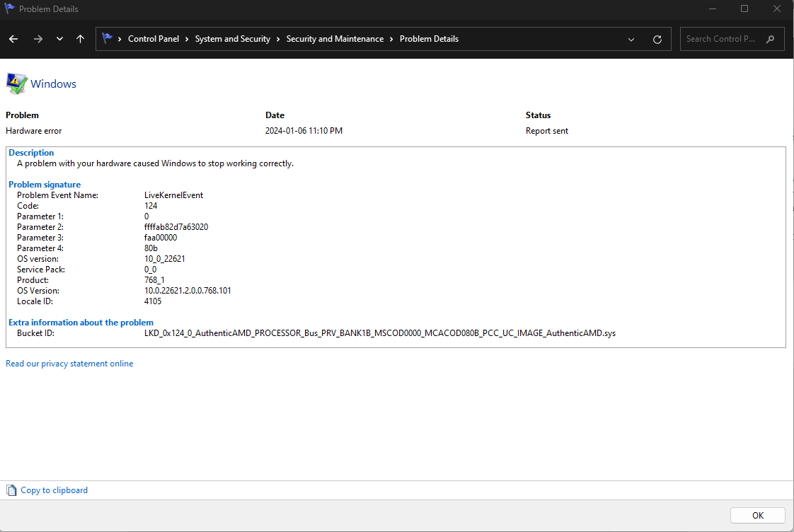Screen dimensions: 794x532
Task: Go back with the back arrow
Action: pyautogui.click(x=13, y=39)
